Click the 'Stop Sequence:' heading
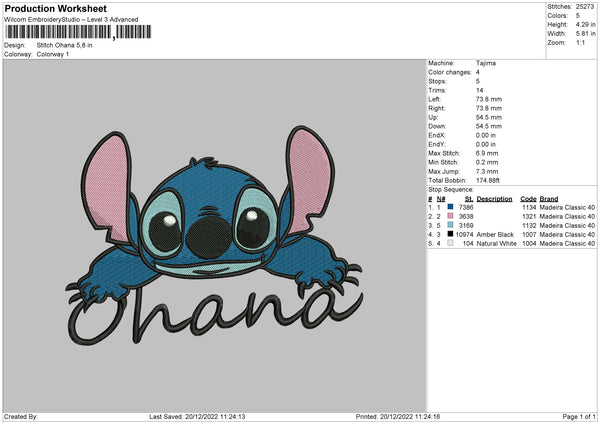The image size is (600, 424). (451, 189)
